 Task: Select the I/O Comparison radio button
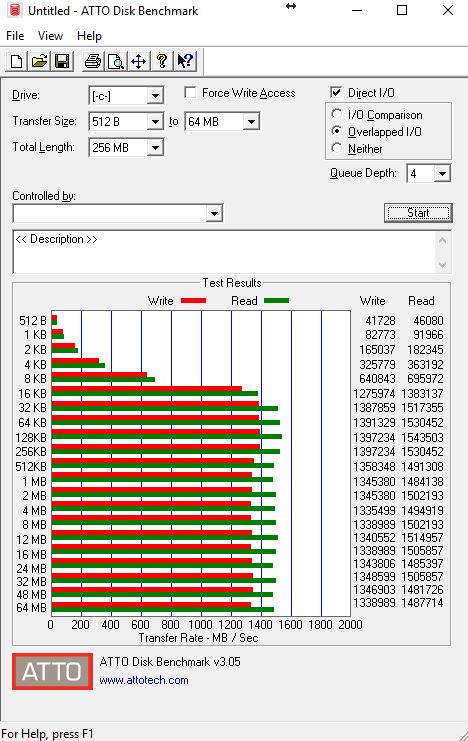tap(337, 115)
